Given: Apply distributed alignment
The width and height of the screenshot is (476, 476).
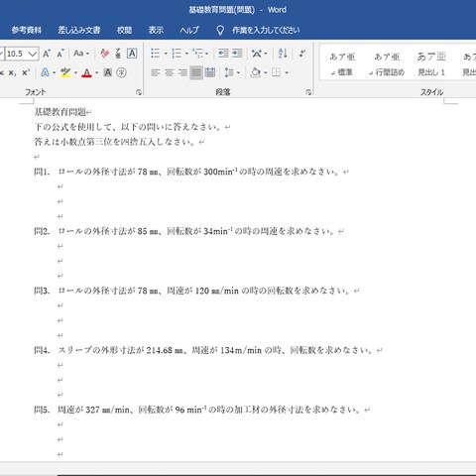Looking at the screenshot, I should pyautogui.click(x=210, y=72).
